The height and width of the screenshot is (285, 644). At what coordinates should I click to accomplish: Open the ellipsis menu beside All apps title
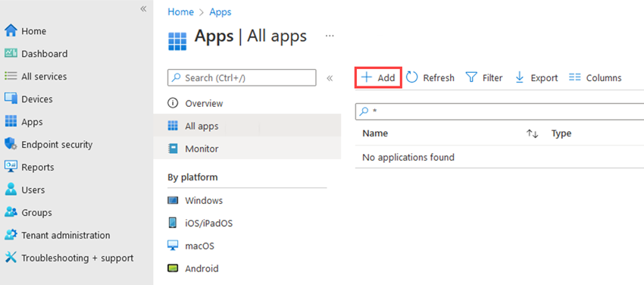point(330,36)
